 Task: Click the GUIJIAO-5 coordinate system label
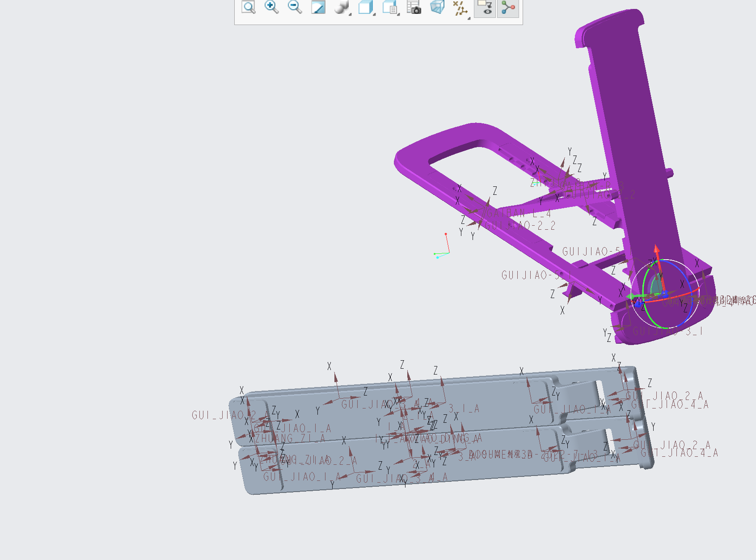click(591, 252)
